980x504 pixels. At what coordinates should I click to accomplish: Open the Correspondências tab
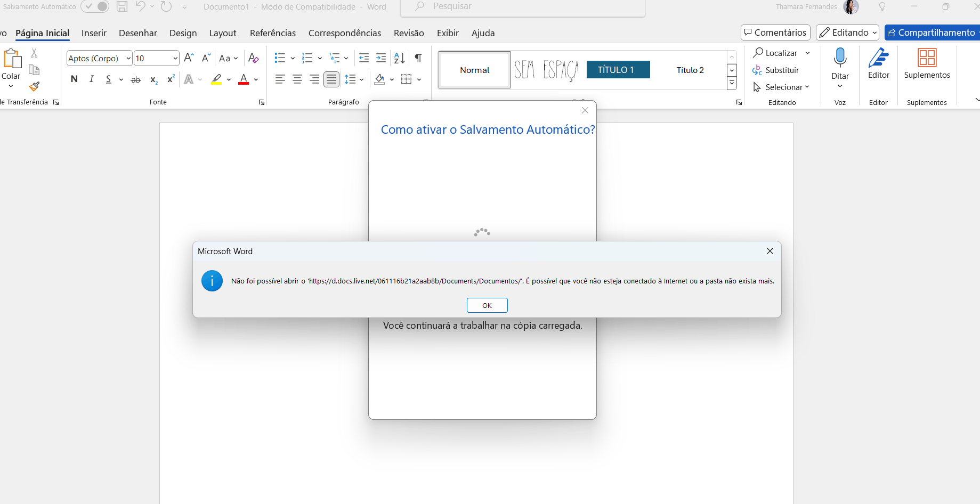(345, 33)
